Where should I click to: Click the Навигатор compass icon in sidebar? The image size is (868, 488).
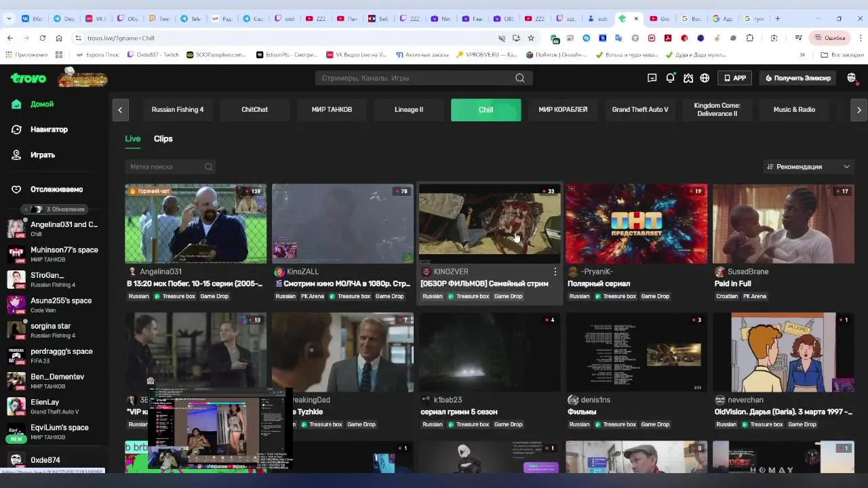point(16,129)
